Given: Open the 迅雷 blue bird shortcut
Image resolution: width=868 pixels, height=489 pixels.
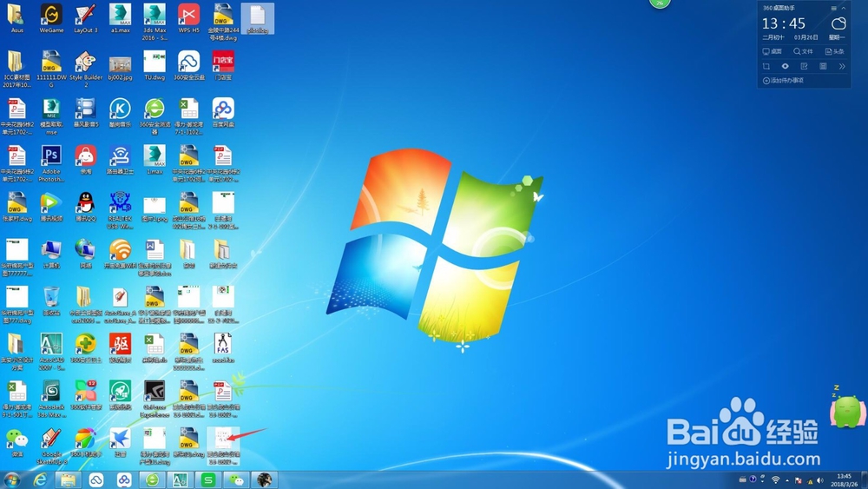Looking at the screenshot, I should point(120,442).
